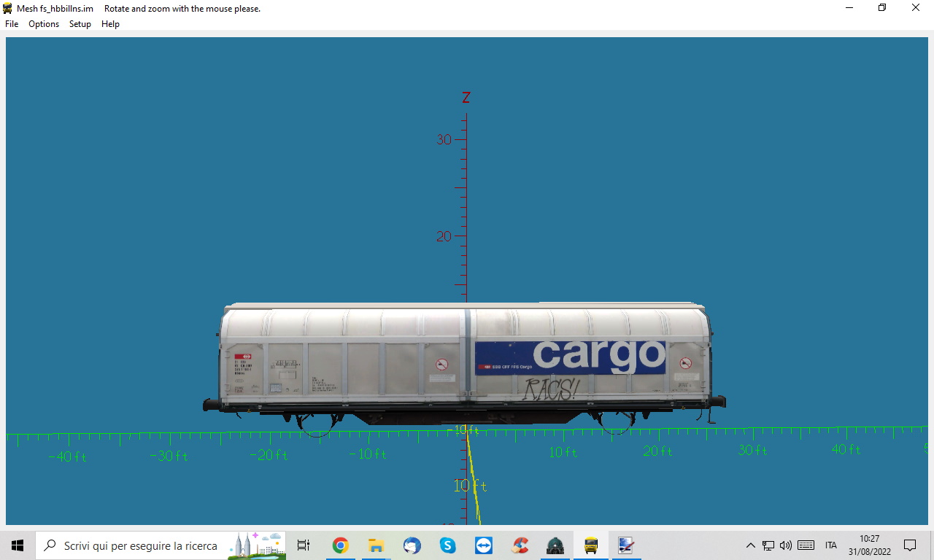
Task: Show hidden system tray icons
Action: [x=750, y=545]
